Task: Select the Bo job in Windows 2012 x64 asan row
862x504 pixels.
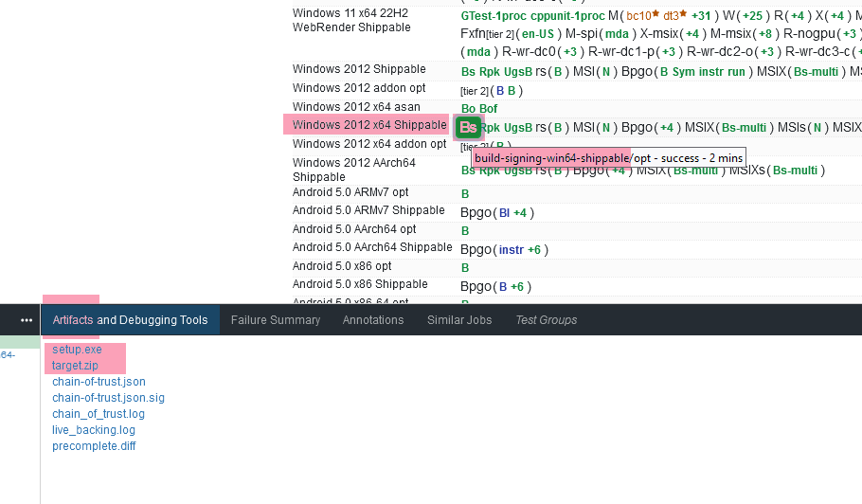Action: [468, 109]
